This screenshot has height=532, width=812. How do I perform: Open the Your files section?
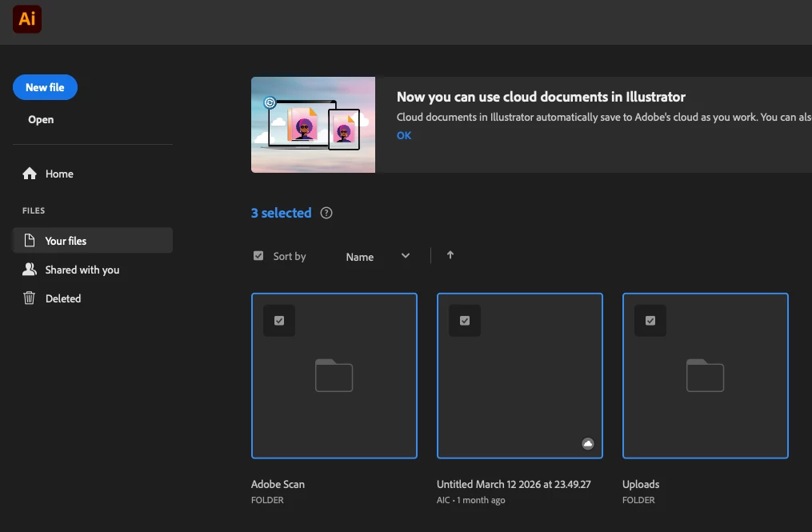93,240
